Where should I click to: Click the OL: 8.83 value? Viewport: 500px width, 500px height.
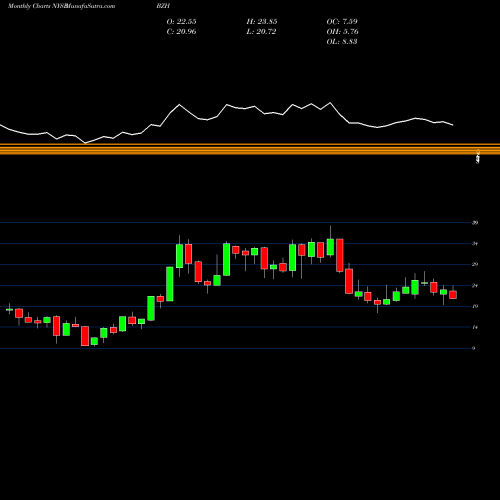click(x=342, y=42)
